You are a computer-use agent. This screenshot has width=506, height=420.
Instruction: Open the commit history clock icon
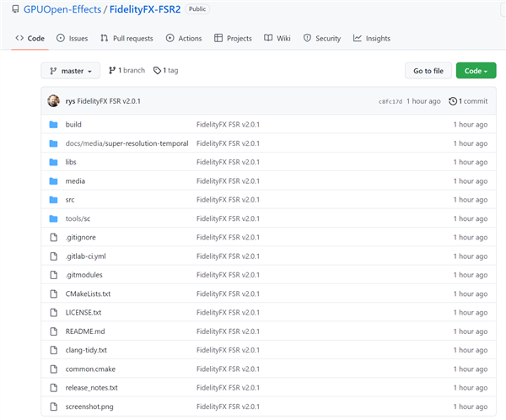(x=453, y=101)
